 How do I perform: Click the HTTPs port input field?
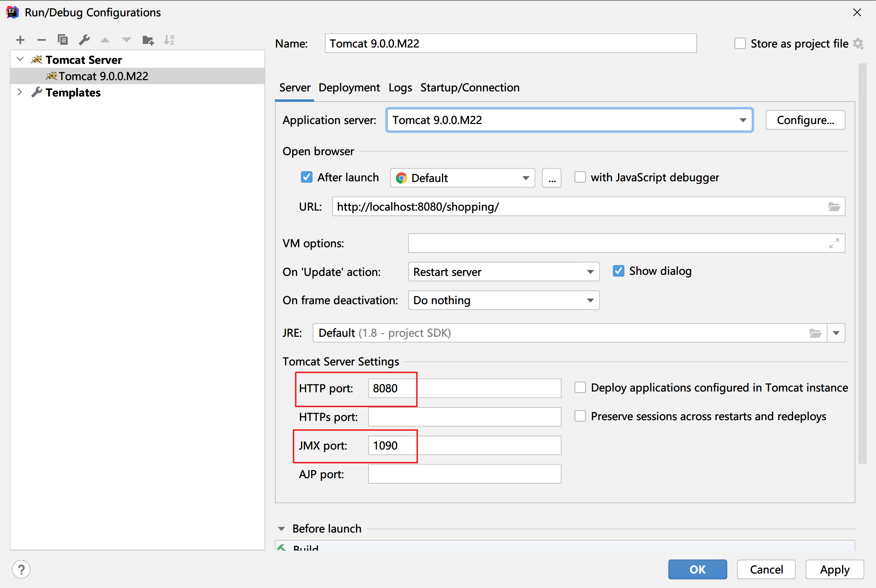pos(464,417)
